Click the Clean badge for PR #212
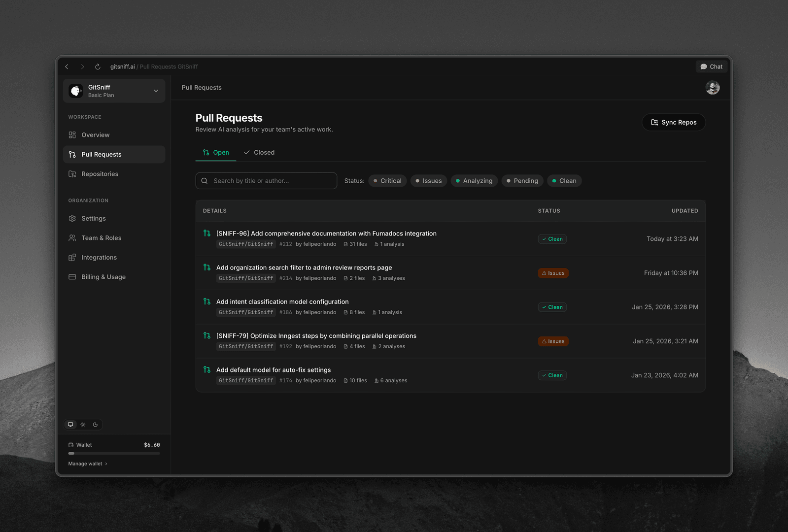This screenshot has width=788, height=532. click(552, 239)
